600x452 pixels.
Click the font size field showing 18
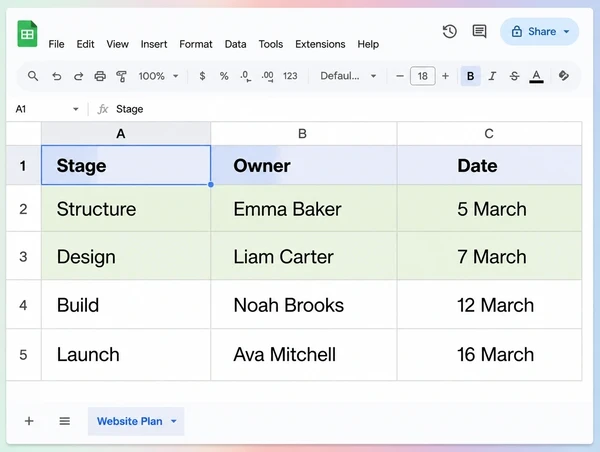pos(422,76)
